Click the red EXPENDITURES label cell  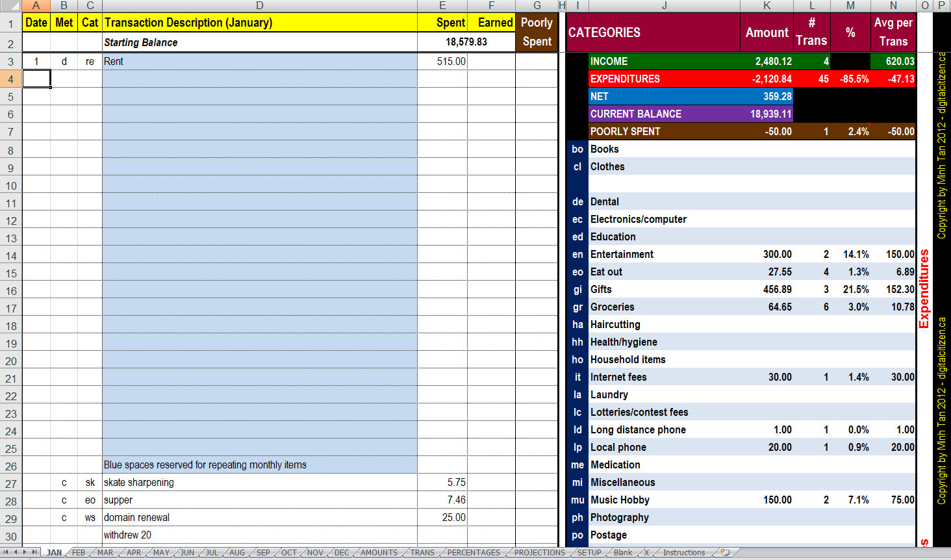click(664, 79)
